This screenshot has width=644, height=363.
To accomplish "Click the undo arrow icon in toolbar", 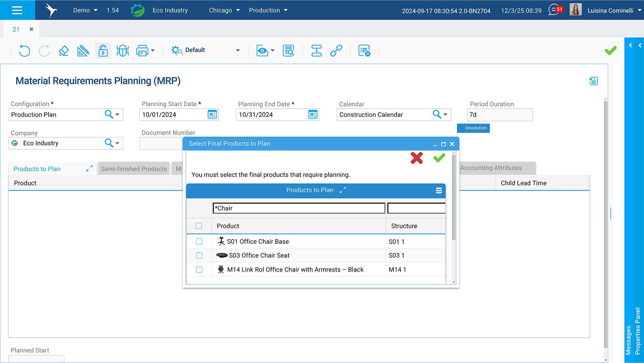I will pyautogui.click(x=24, y=51).
